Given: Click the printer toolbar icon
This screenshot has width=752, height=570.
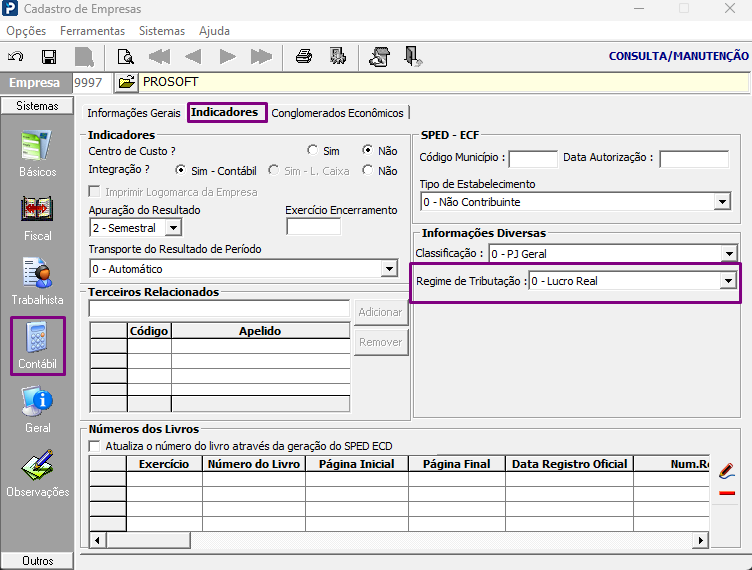Looking at the screenshot, I should 304,57.
